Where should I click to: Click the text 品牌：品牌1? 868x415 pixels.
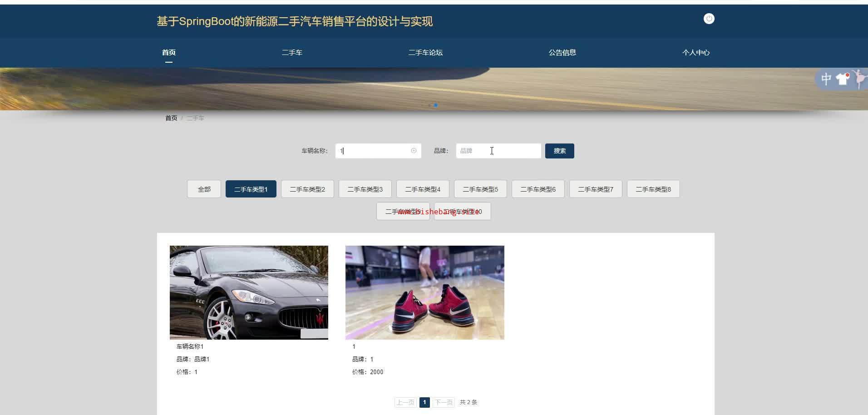[193, 359]
